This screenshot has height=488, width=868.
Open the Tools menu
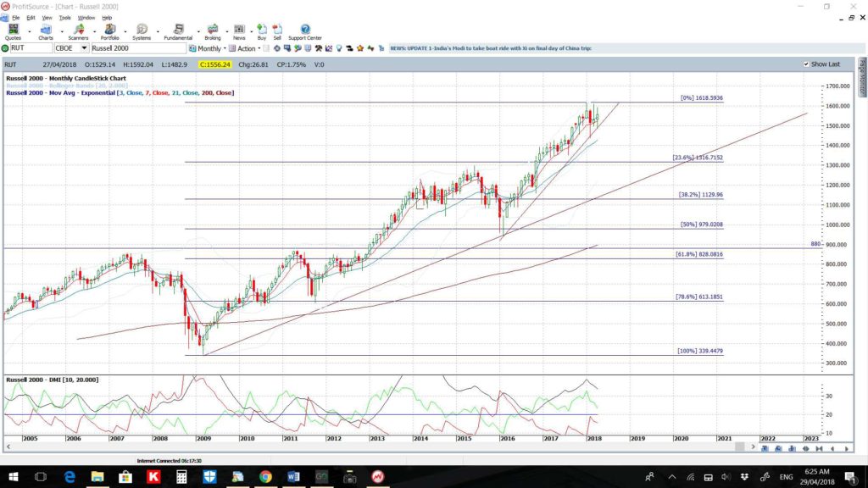64,18
